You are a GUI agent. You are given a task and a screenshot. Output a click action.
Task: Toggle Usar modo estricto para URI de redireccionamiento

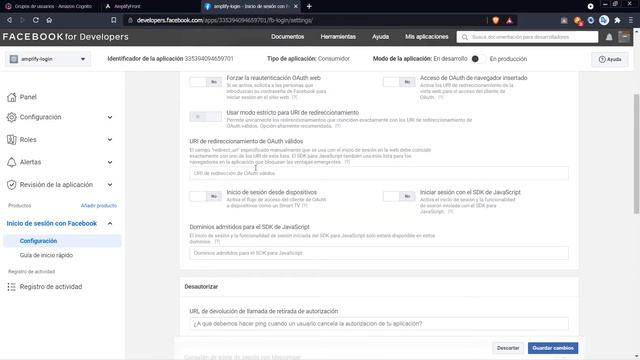(205, 117)
